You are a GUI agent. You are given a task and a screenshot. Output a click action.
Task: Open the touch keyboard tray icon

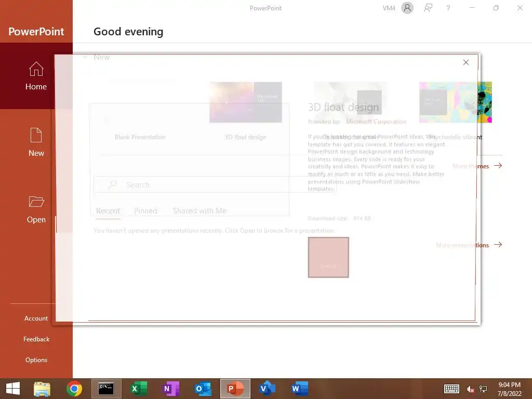(x=451, y=389)
